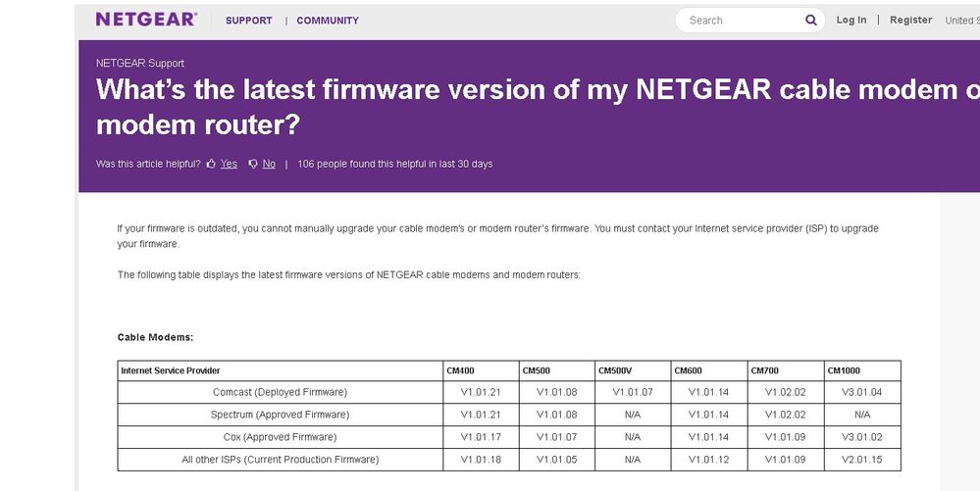Click Spectrum CM700 value V1.02.02
The image size is (980, 491).
click(786, 415)
